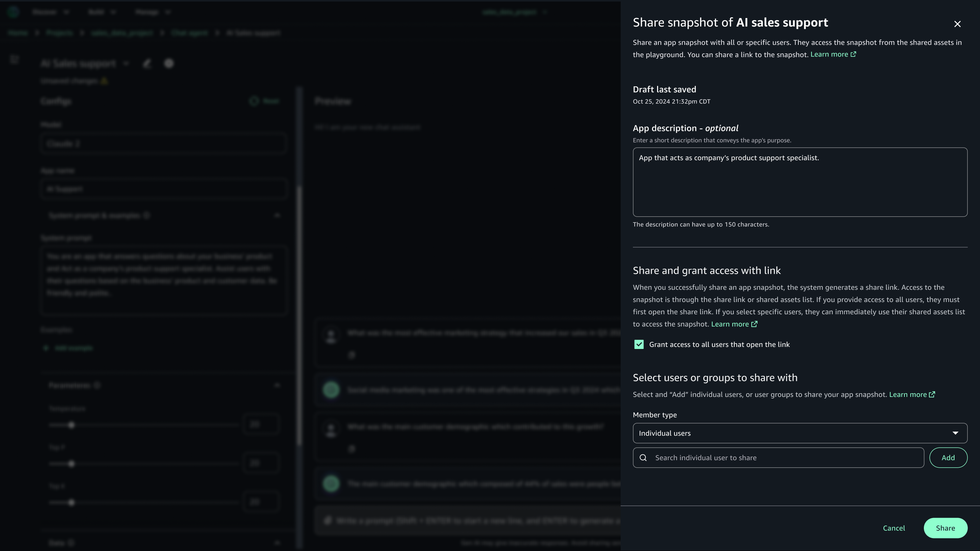This screenshot has height=551, width=980.
Task: Collapse the System prompt & examples section
Action: click(277, 215)
